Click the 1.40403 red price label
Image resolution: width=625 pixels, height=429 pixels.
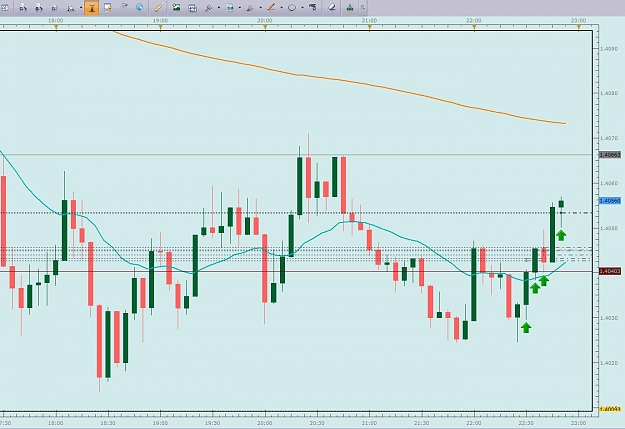[610, 271]
